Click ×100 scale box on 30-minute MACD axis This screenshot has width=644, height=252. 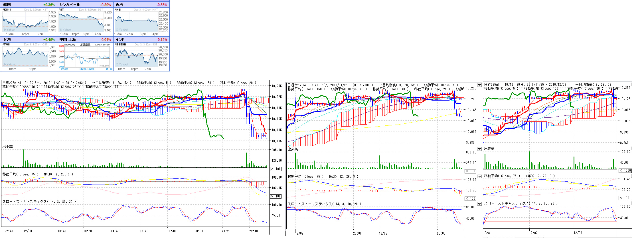[625, 198]
